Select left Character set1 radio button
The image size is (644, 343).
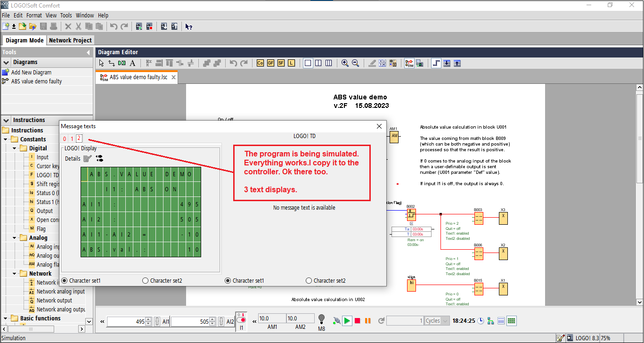pos(65,280)
